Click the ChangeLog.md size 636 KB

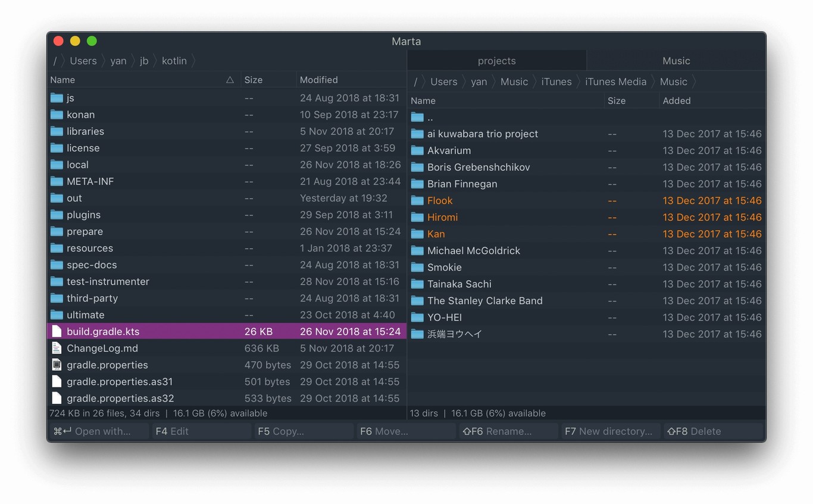(262, 348)
